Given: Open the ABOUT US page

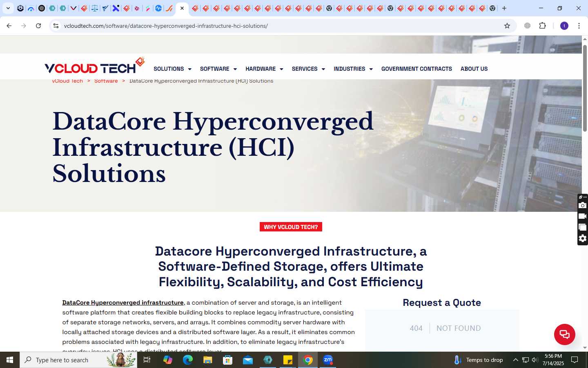Looking at the screenshot, I should tap(474, 69).
